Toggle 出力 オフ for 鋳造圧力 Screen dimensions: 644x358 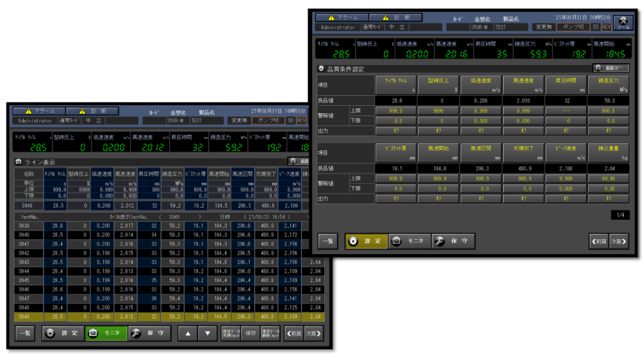tap(609, 131)
